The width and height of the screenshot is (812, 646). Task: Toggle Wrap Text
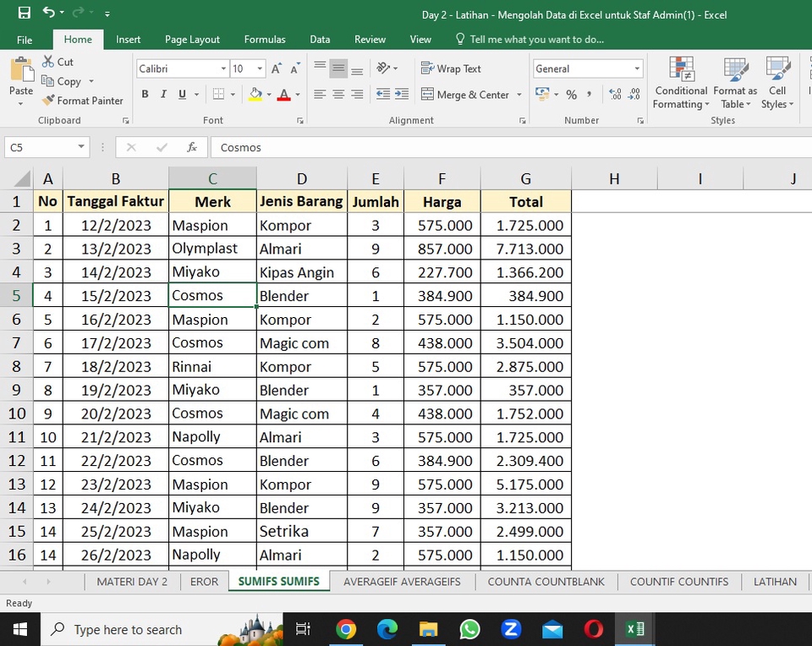451,68
